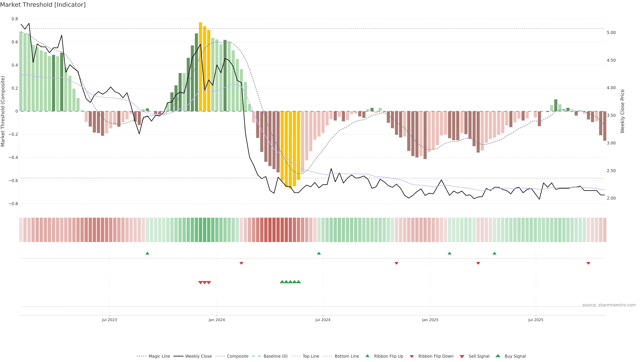Click the Jan 2024 x-axis label
Viewport: 644px width, 362px height.
pyautogui.click(x=217, y=320)
